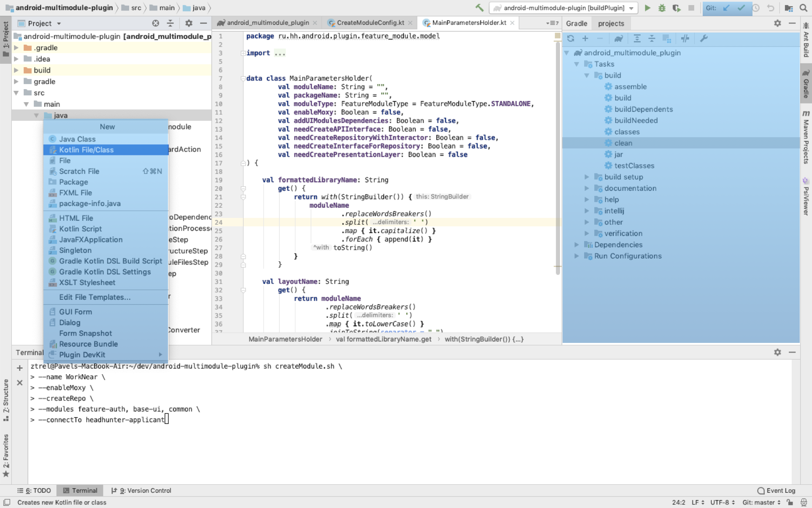
Task: Click the Git commit checkmark icon
Action: click(741, 8)
